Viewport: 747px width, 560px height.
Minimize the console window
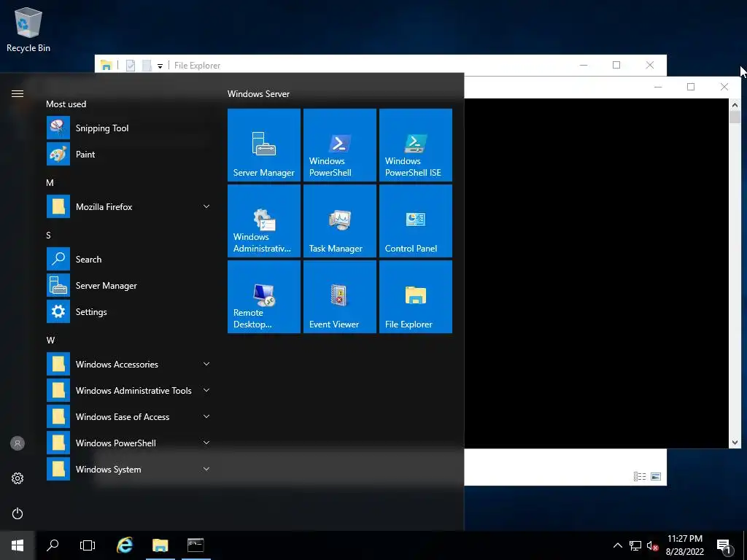(x=659, y=87)
